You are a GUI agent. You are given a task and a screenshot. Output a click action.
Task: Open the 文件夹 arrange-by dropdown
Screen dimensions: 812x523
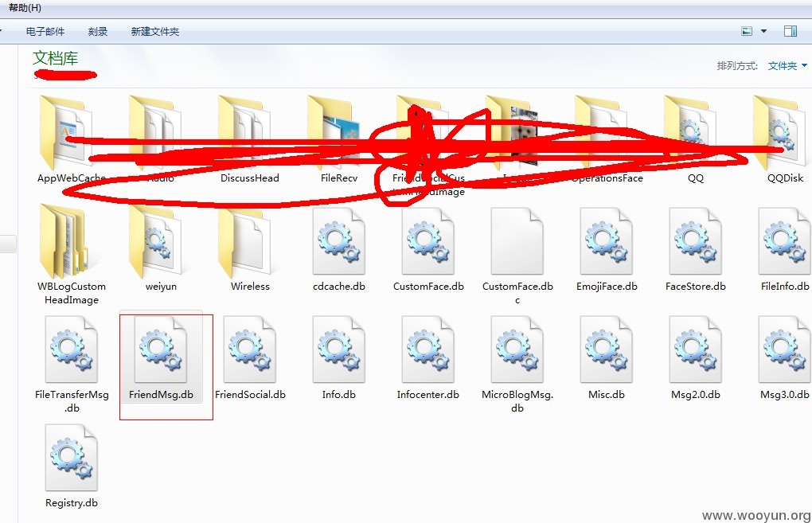pos(787,66)
